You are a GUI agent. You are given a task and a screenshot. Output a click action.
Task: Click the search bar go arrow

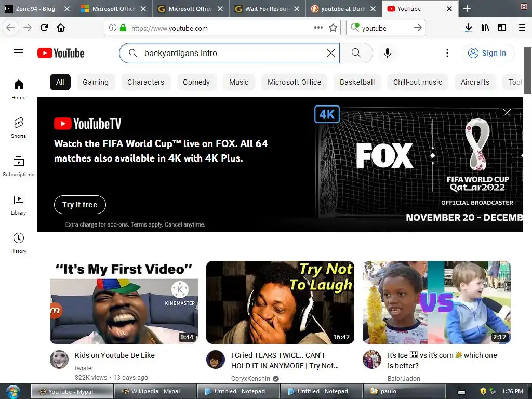tap(418, 28)
